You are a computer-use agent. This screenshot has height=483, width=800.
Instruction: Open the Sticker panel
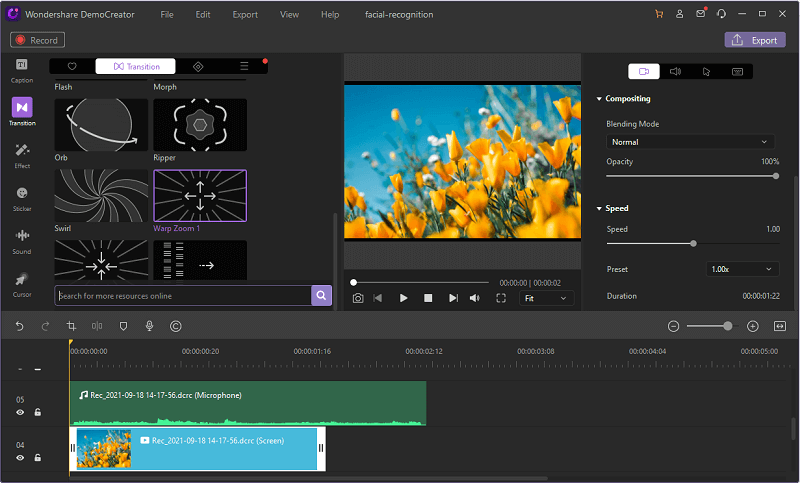tap(22, 198)
